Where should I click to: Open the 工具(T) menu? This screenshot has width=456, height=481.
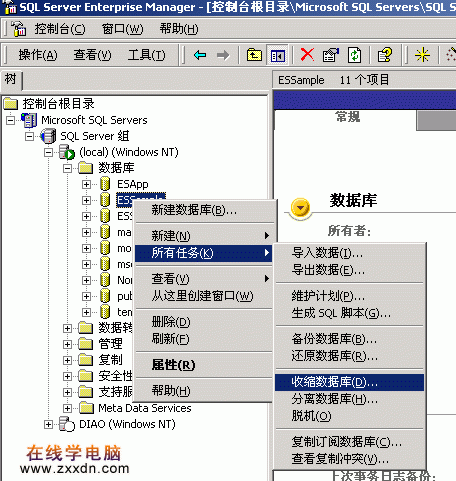(147, 55)
